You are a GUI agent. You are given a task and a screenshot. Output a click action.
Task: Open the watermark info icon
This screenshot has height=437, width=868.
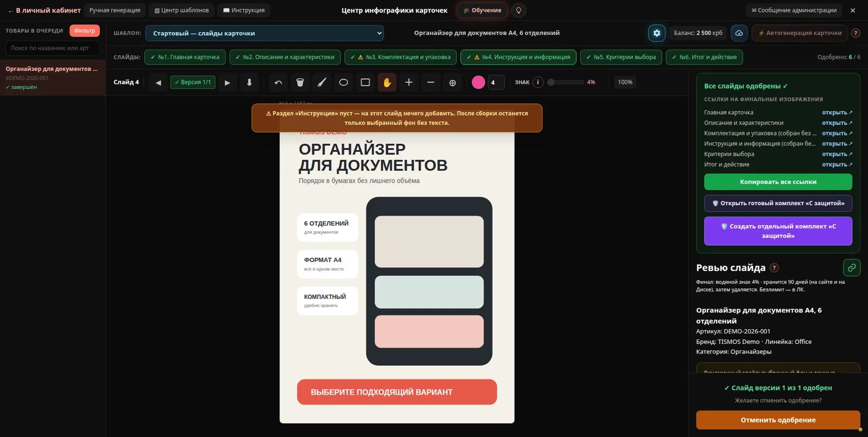pos(538,82)
